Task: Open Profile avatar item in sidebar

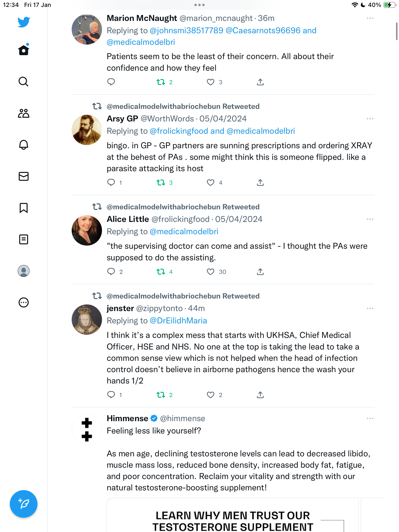Action: point(24,271)
